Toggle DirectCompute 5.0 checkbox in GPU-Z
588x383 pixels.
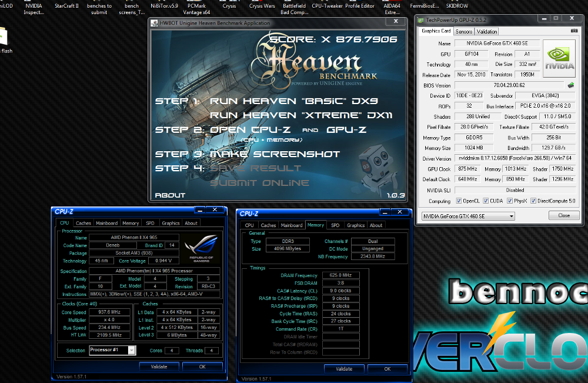tap(533, 201)
